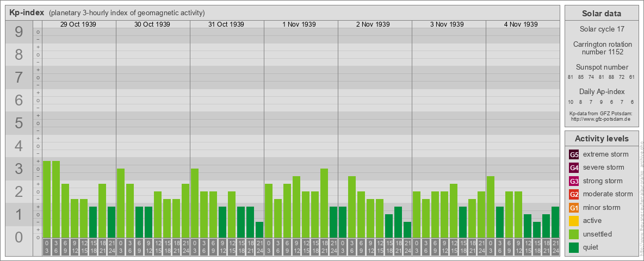Click the Ap-index value 10
644x261 pixels.
[x=571, y=102]
